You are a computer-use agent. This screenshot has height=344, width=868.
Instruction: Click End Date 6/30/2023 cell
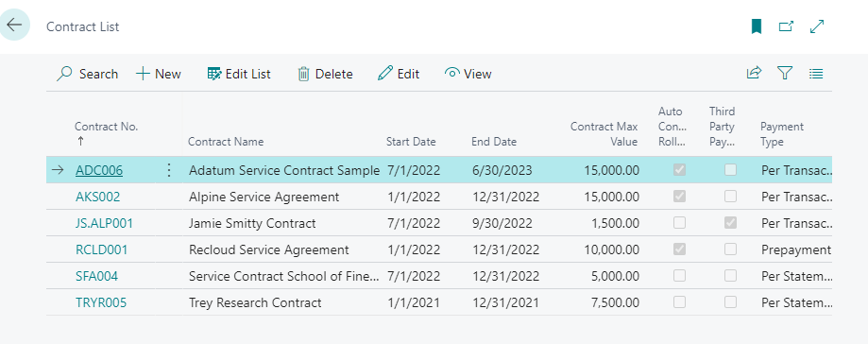pyautogui.click(x=502, y=171)
